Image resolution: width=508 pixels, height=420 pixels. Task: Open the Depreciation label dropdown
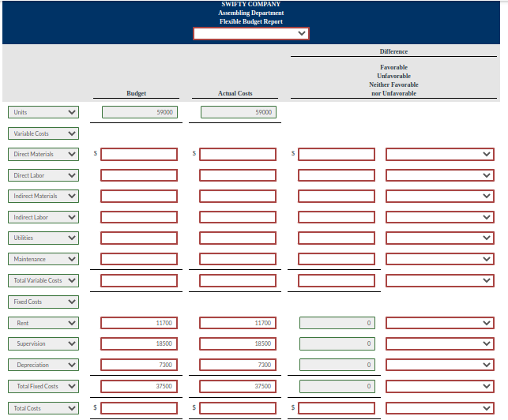point(43,365)
